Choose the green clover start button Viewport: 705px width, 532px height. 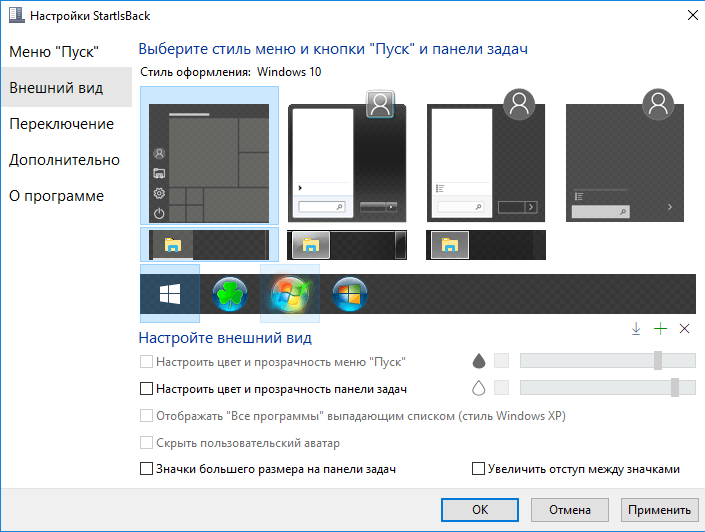[230, 294]
